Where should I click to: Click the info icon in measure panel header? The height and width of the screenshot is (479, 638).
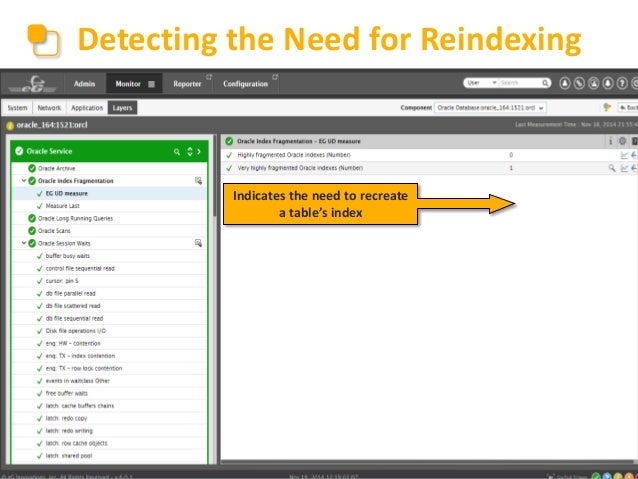click(610, 141)
